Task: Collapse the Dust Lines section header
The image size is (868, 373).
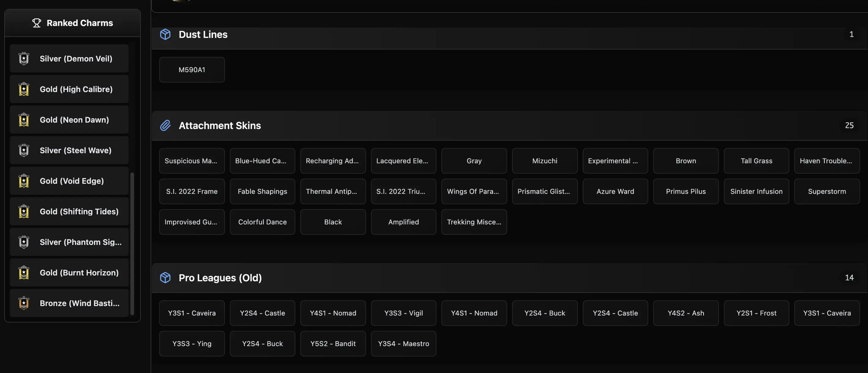Action: pyautogui.click(x=505, y=34)
